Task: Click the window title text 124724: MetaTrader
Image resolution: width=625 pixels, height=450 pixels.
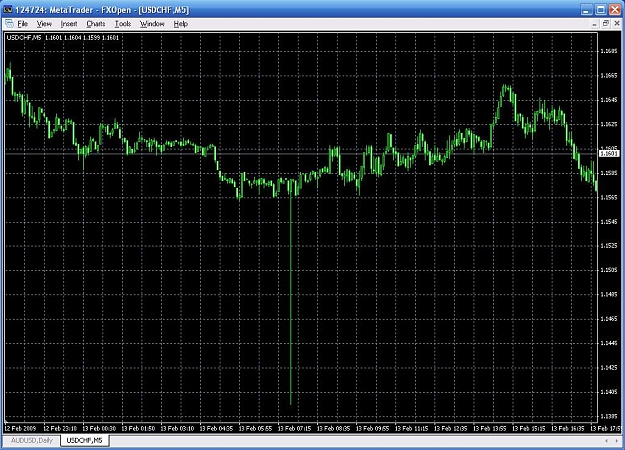Action: coord(54,10)
